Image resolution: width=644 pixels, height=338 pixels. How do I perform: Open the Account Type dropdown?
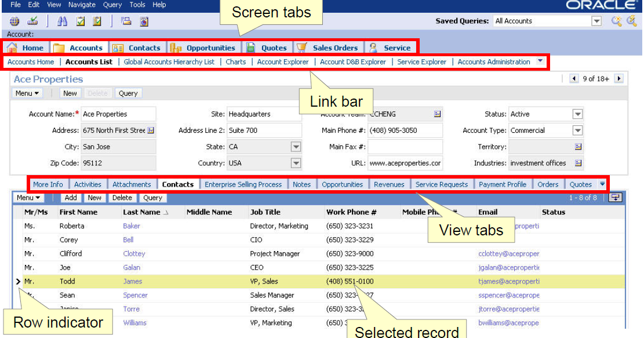(577, 130)
